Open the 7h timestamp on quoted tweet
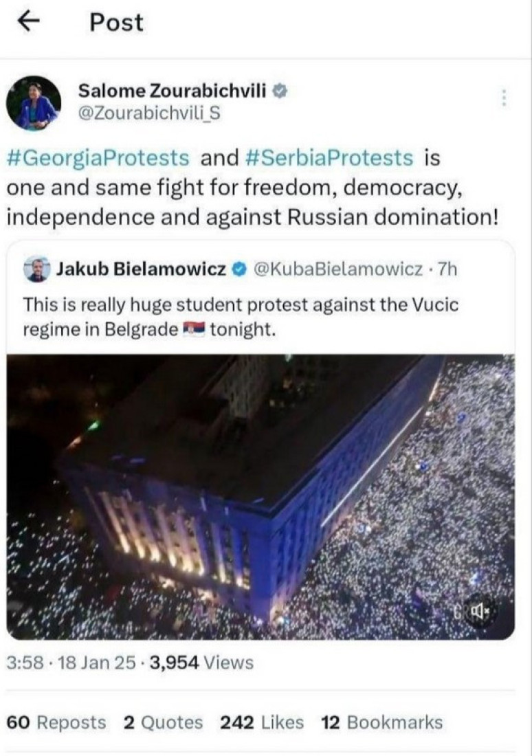The width and height of the screenshot is (532, 756). (448, 270)
